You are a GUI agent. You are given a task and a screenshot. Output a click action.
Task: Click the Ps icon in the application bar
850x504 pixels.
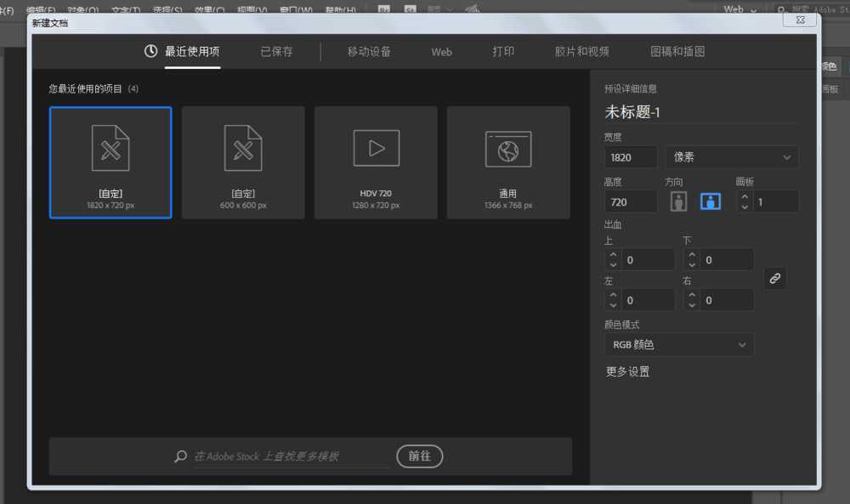click(382, 8)
